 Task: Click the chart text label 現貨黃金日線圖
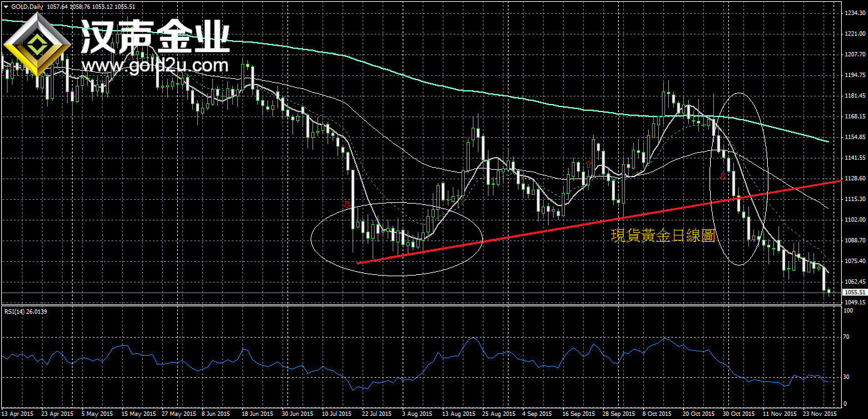[x=664, y=235]
